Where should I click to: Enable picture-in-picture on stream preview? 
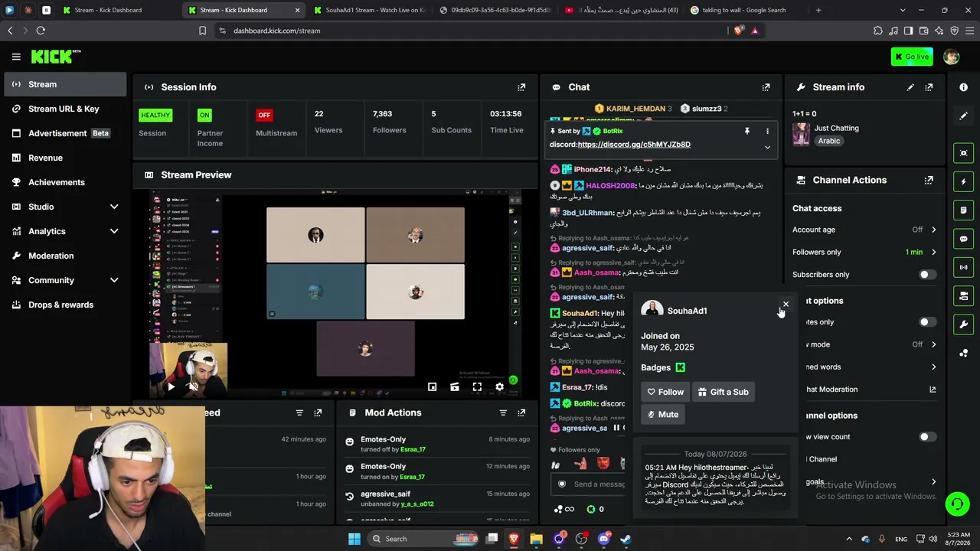coord(433,387)
